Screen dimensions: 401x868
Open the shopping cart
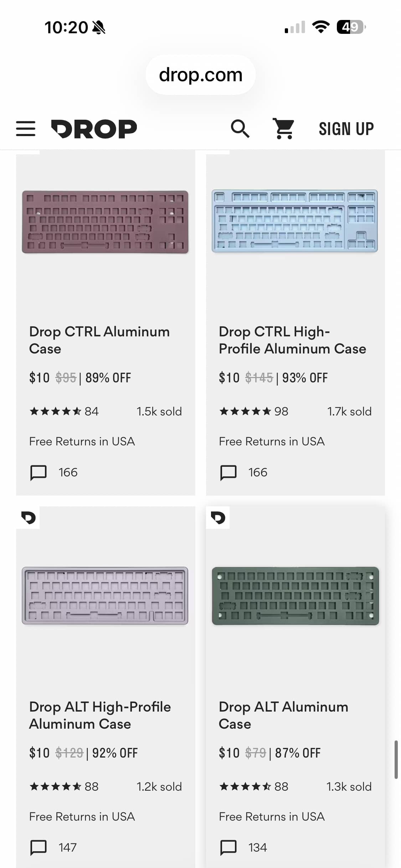(x=284, y=129)
